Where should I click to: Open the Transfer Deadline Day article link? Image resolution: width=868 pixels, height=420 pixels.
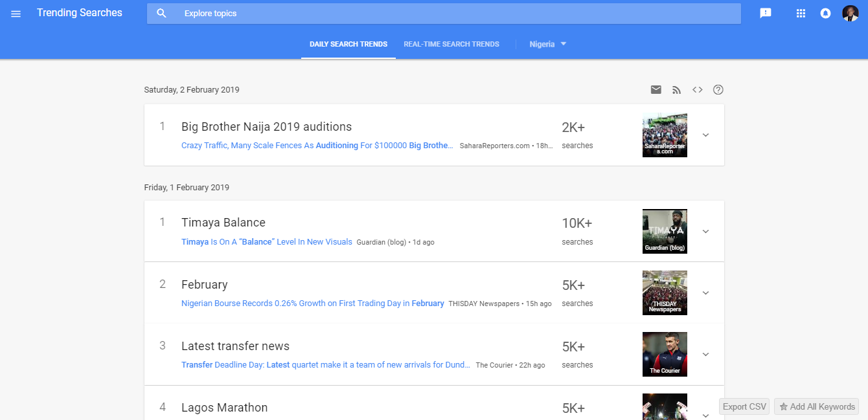(x=326, y=365)
